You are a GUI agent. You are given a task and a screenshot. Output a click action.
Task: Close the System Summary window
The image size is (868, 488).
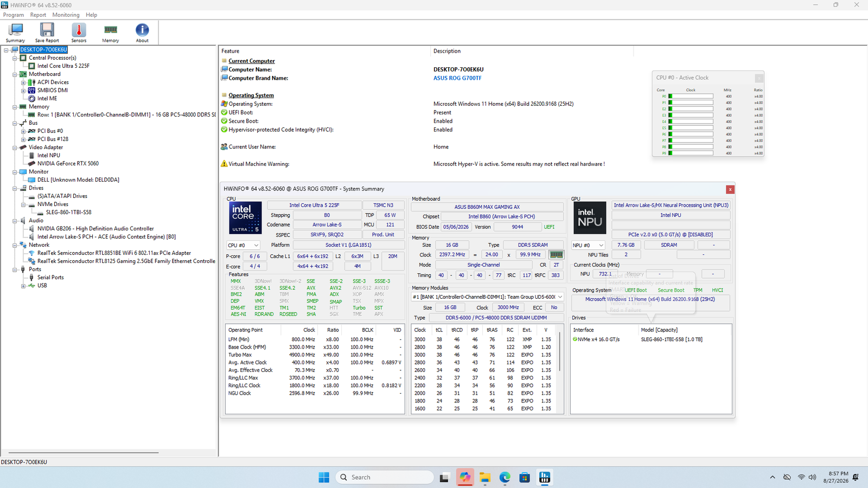coord(730,189)
